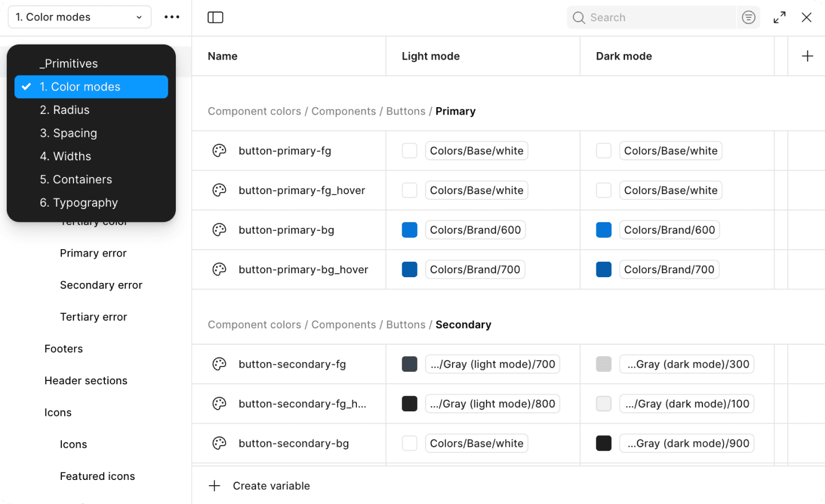
Task: Pick 3. Spacing from the list
Action: click(x=68, y=133)
